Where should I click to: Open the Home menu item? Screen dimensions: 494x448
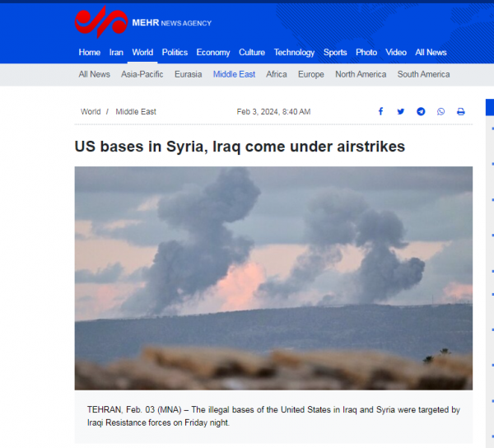[x=90, y=53]
